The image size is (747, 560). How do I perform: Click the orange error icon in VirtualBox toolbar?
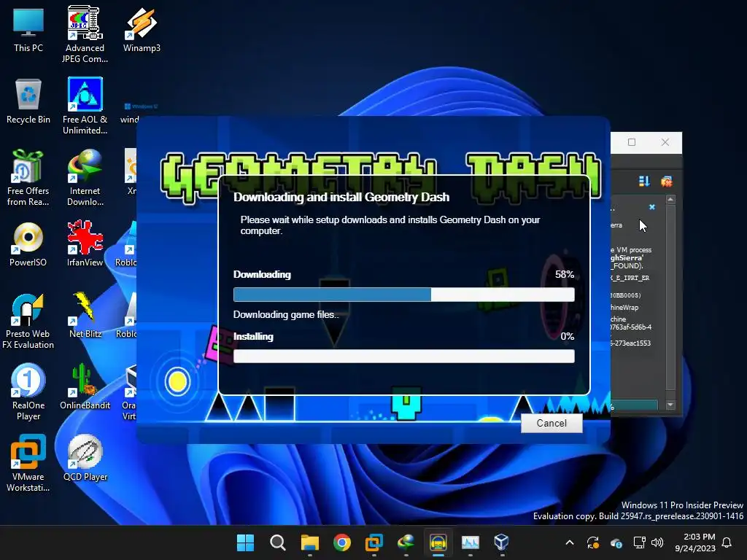click(667, 181)
